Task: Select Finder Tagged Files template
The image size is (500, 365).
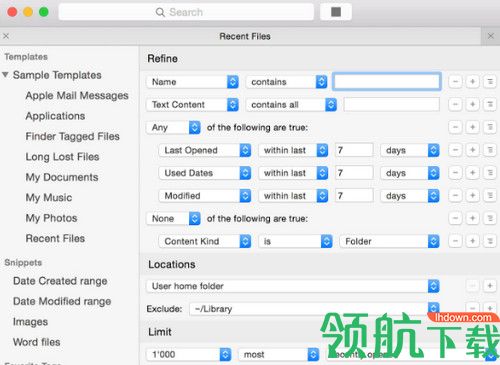Action: click(x=73, y=136)
